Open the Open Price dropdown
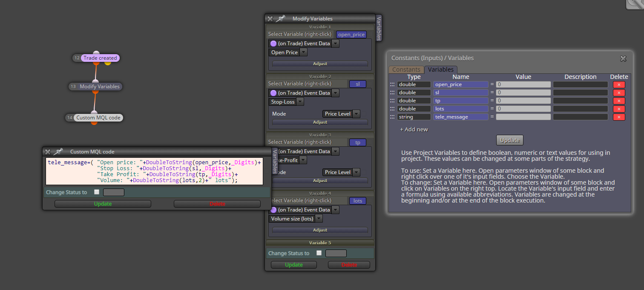 [303, 52]
